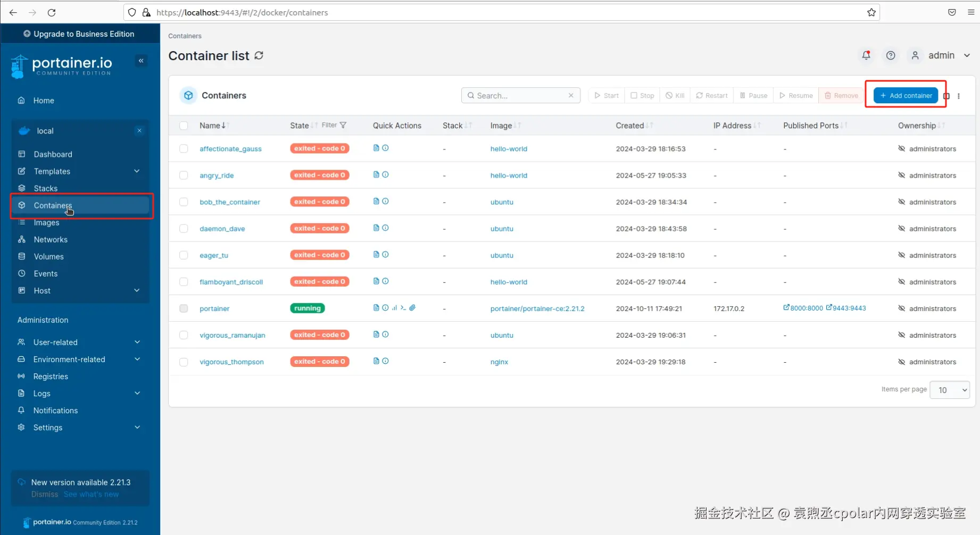This screenshot has width=980, height=535.
Task: Collapse the sidebar with the double-arrow
Action: [x=141, y=61]
